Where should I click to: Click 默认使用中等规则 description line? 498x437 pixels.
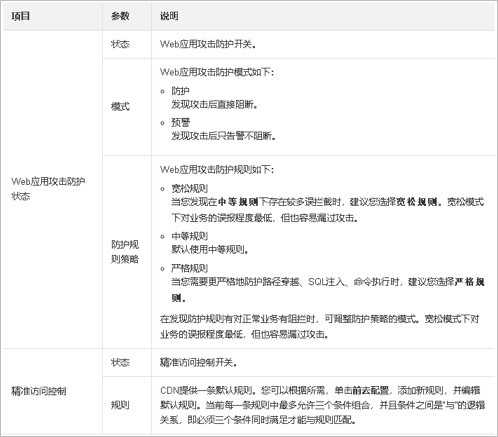tap(210, 249)
